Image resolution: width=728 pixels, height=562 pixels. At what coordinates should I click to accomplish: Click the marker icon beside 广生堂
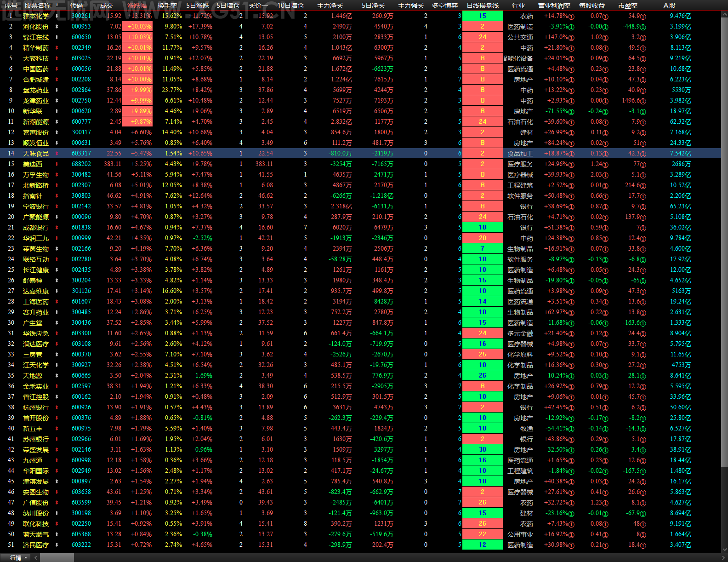point(57,323)
